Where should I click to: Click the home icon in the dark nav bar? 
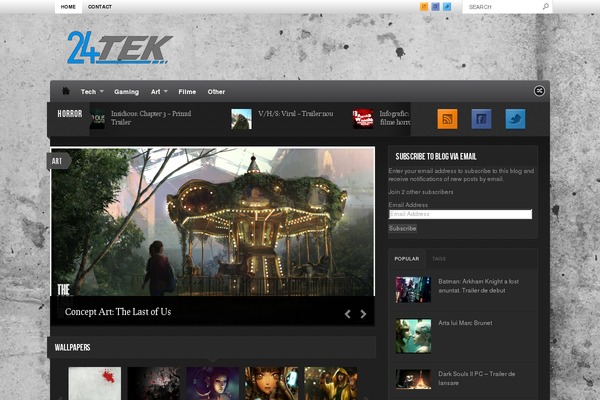66,91
